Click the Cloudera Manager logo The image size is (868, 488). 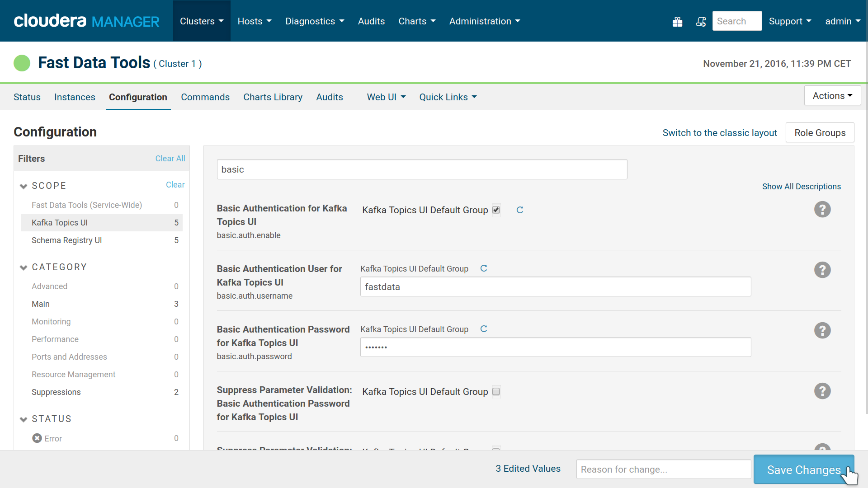click(x=86, y=21)
